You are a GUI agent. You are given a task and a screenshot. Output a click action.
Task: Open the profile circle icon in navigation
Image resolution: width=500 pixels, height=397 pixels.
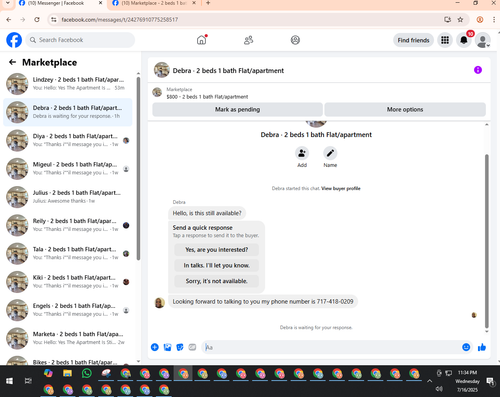(x=295, y=40)
